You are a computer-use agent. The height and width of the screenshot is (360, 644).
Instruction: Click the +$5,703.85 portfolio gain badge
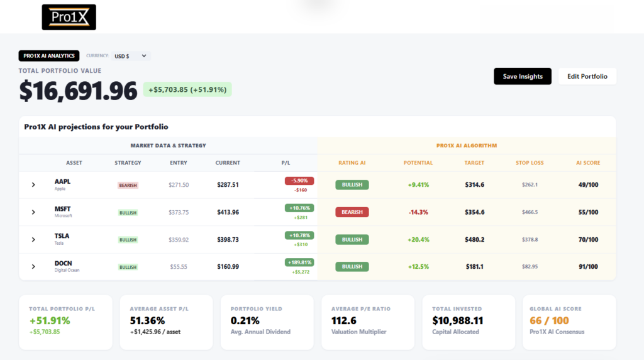187,89
